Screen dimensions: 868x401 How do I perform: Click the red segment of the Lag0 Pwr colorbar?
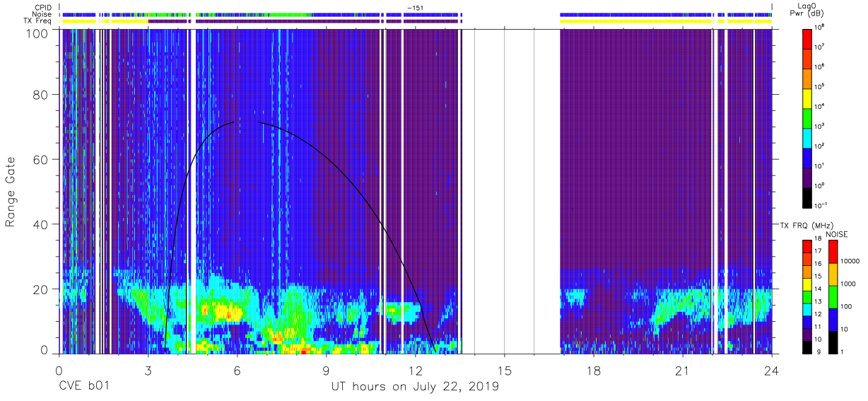[x=808, y=37]
